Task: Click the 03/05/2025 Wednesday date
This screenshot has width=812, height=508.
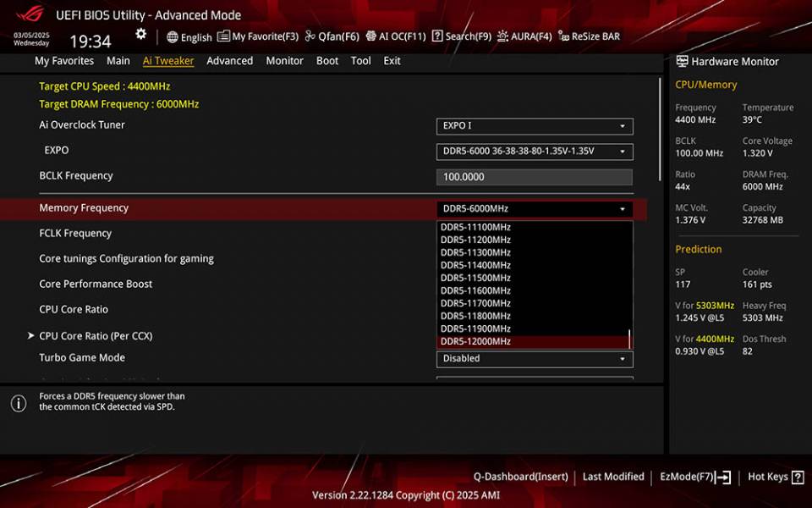Action: tap(31, 40)
